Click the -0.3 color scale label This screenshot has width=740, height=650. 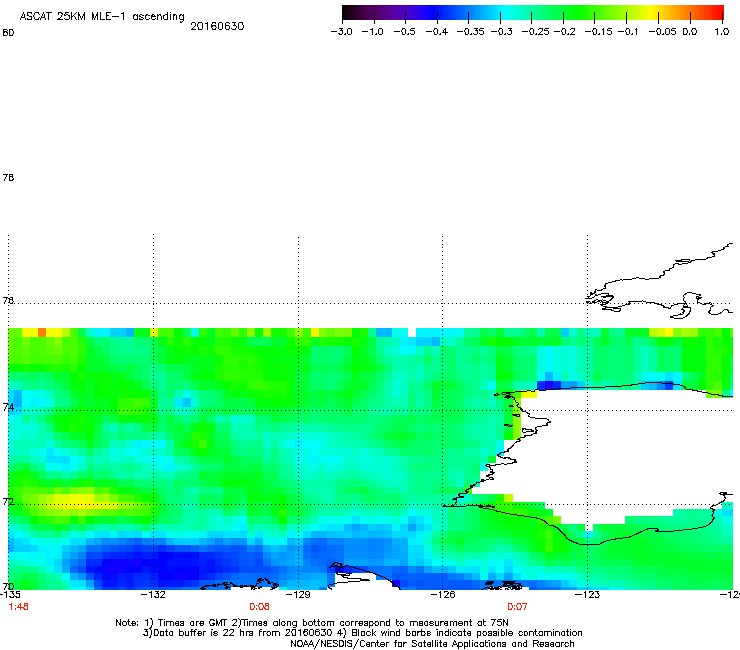click(502, 32)
